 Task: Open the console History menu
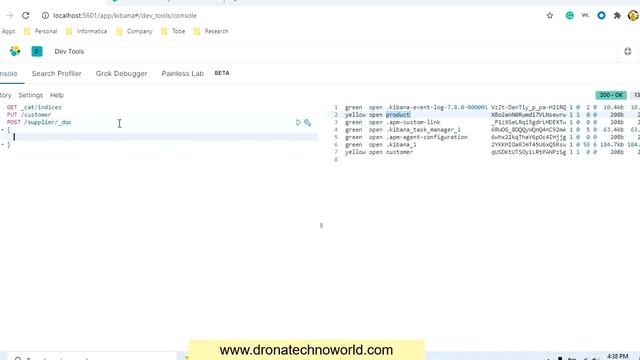[x=5, y=95]
